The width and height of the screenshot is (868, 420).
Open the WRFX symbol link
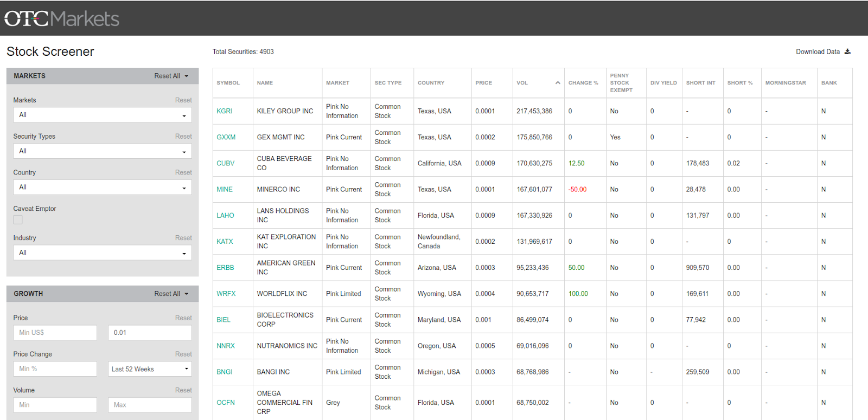click(x=226, y=294)
